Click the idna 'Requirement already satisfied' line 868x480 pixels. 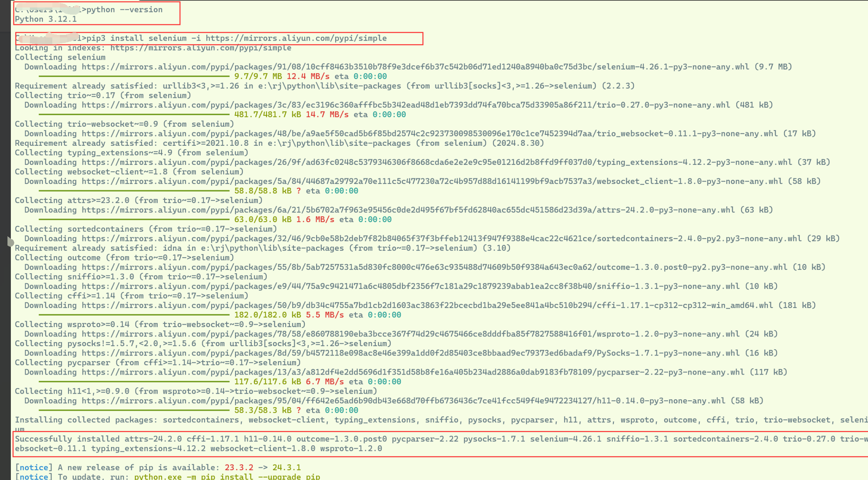click(263, 248)
